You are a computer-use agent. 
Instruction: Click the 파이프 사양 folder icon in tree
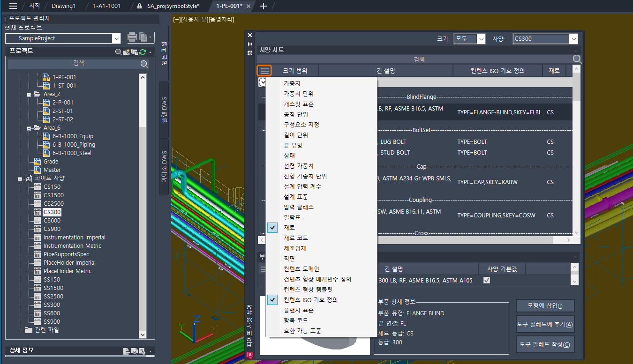pyautogui.click(x=29, y=178)
